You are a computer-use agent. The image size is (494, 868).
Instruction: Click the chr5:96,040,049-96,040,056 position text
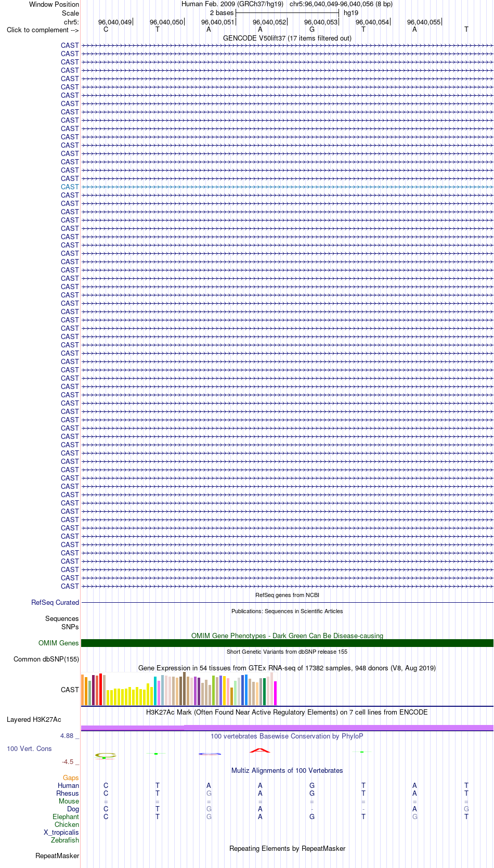(341, 4)
